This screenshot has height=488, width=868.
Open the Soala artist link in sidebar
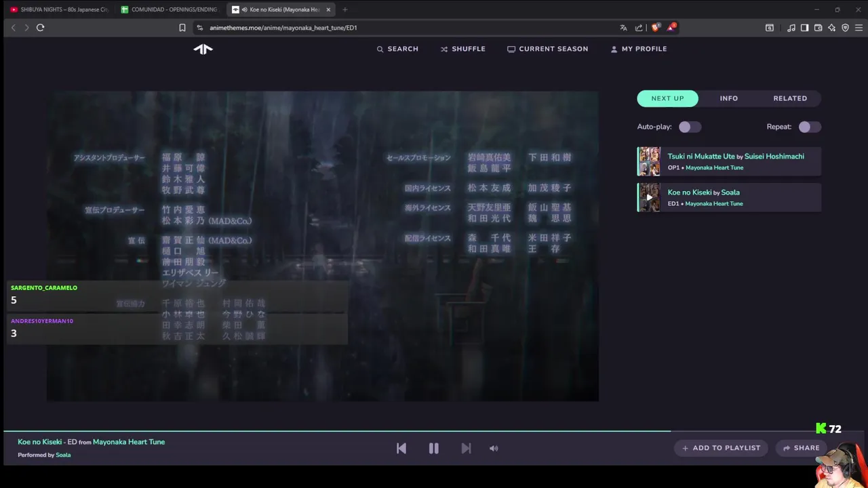730,192
